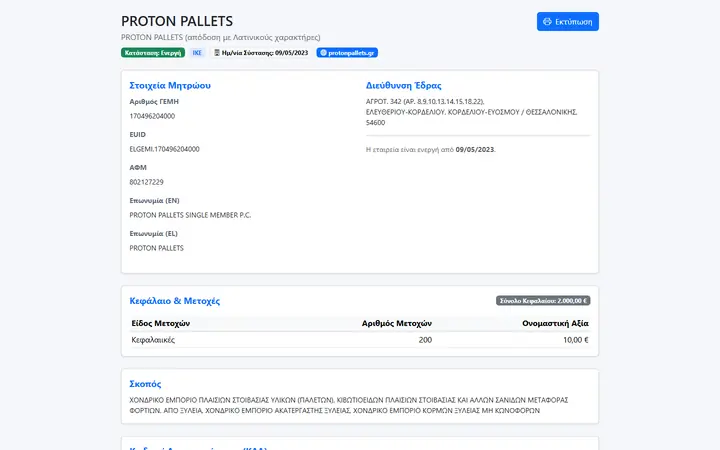This screenshot has width=720, height=450.
Task: Click the Επωνυμία (EN) label
Action: [x=154, y=201]
